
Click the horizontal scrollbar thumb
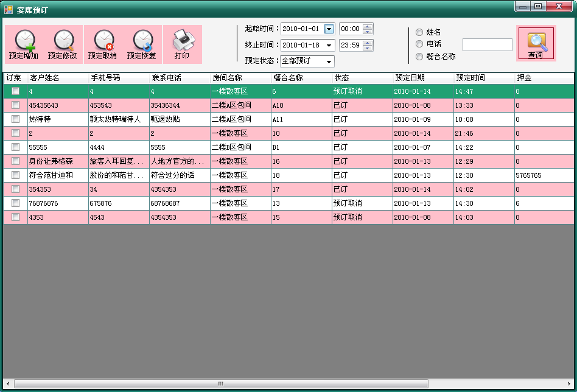[221, 383]
